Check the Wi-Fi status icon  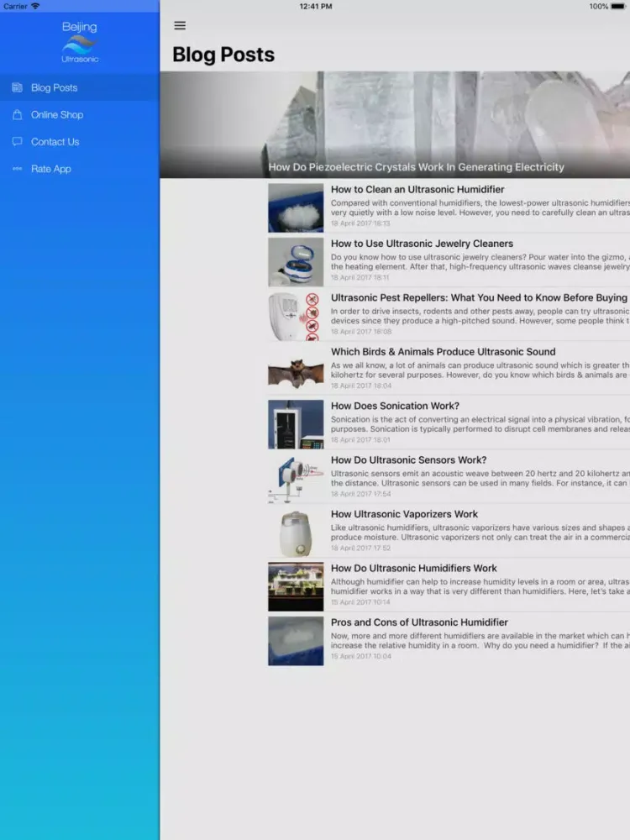click(x=35, y=7)
